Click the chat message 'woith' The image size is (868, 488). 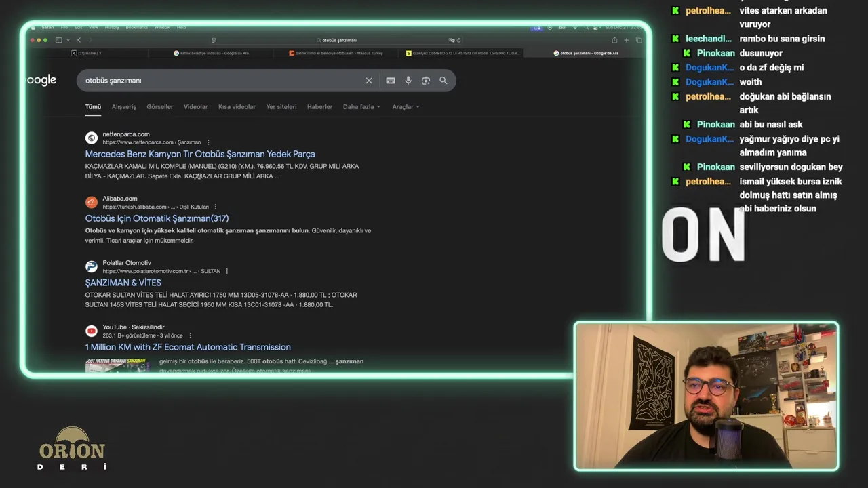(751, 82)
